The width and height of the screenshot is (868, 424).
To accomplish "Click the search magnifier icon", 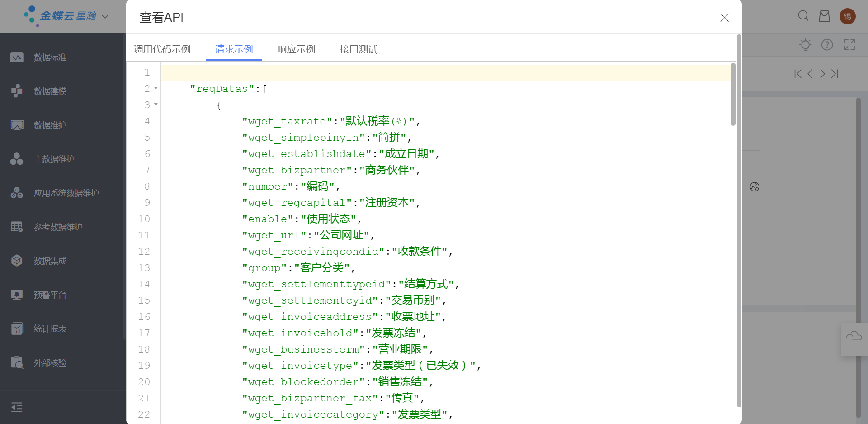I will click(x=803, y=16).
